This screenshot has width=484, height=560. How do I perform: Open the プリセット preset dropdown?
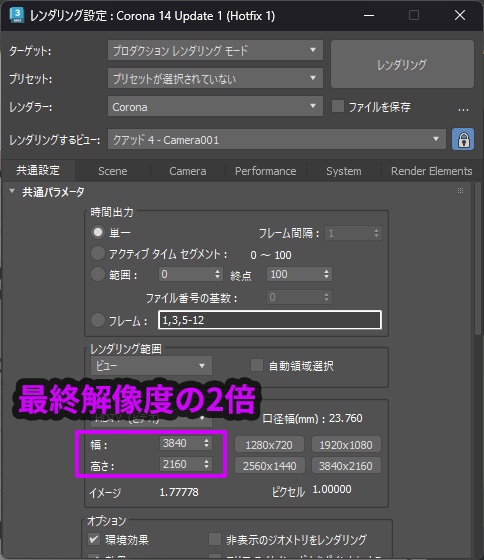tap(215, 78)
